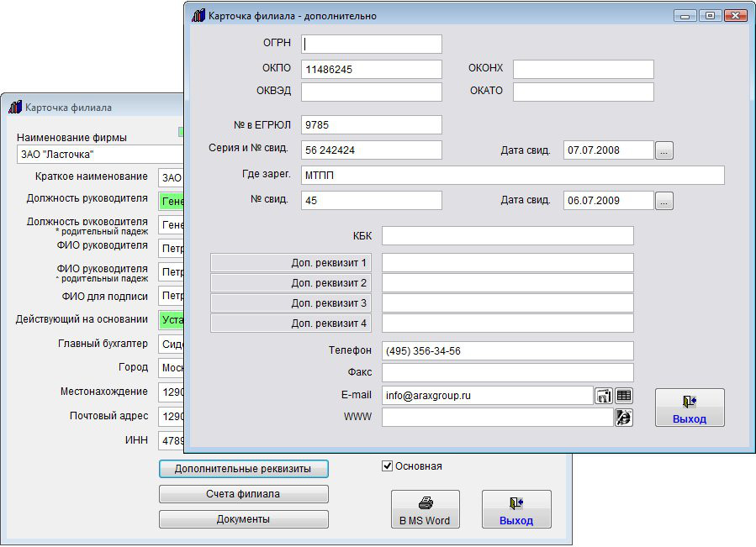Click the Город field in Карточка филиала
The width and height of the screenshot is (756, 547).
coord(172,368)
